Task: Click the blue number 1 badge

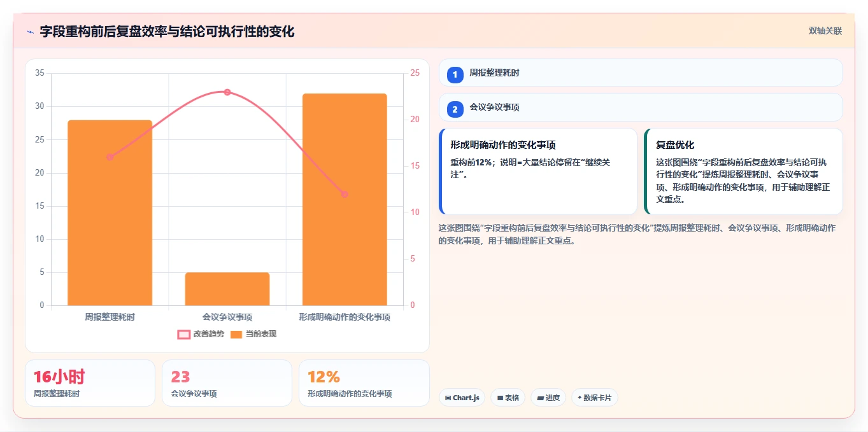Action: click(455, 74)
